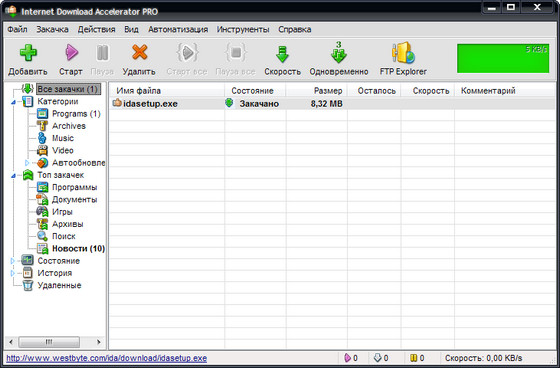Start download with the Старт arrow
Viewport: 560px width, 368px height.
coord(71,53)
